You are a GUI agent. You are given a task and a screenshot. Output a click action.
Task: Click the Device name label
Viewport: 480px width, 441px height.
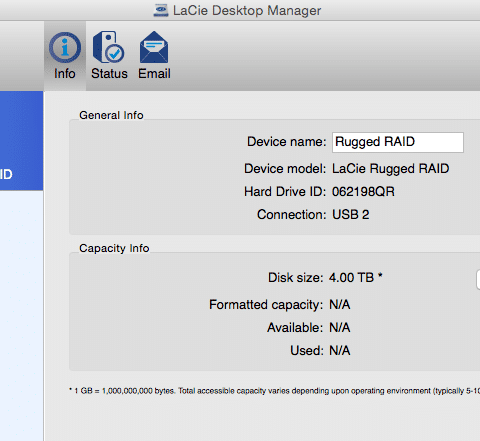pyautogui.click(x=286, y=142)
